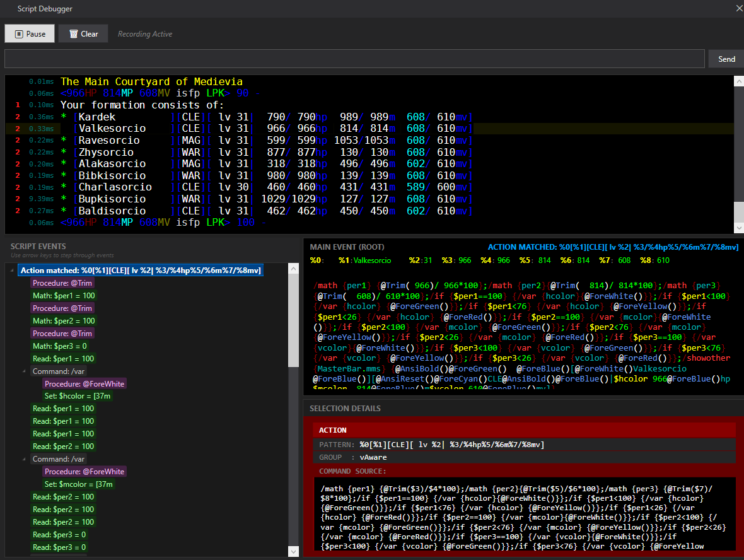Click the %7: 608 parameter value
This screenshot has width=744, height=560.
pos(624,260)
